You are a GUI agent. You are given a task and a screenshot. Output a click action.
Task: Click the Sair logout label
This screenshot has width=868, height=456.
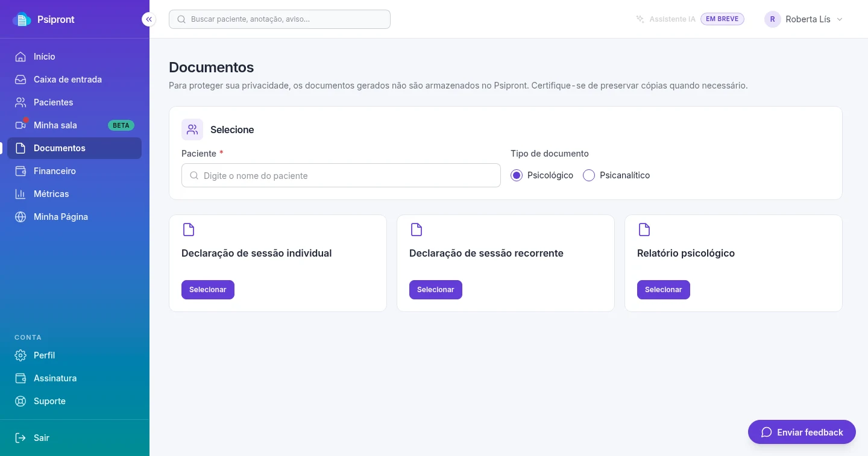[42, 438]
